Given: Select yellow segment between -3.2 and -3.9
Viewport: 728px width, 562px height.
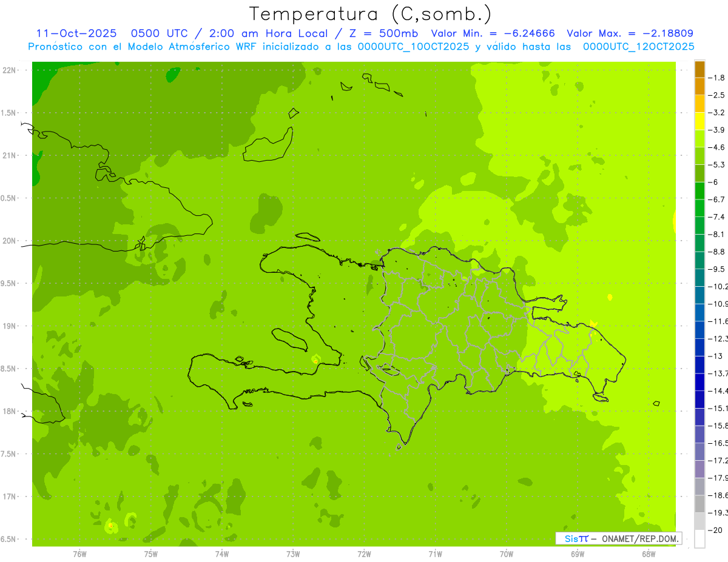Looking at the screenshot, I should [699, 121].
